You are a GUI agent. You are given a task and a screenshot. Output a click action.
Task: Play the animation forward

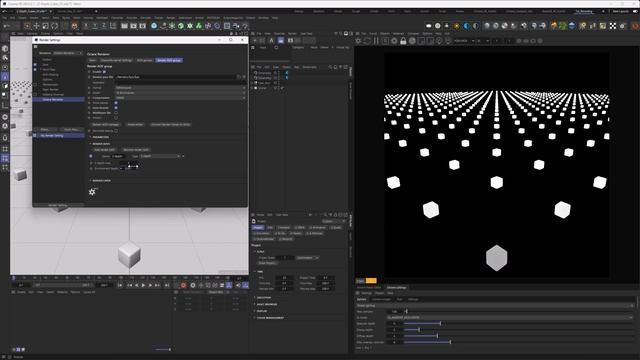pyautogui.click(x=143, y=285)
